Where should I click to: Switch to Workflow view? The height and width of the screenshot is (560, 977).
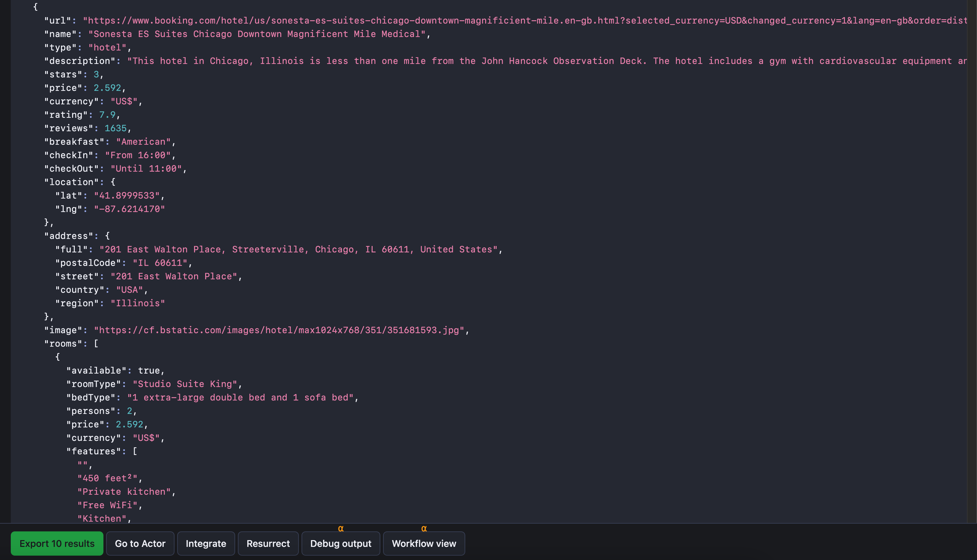click(424, 544)
